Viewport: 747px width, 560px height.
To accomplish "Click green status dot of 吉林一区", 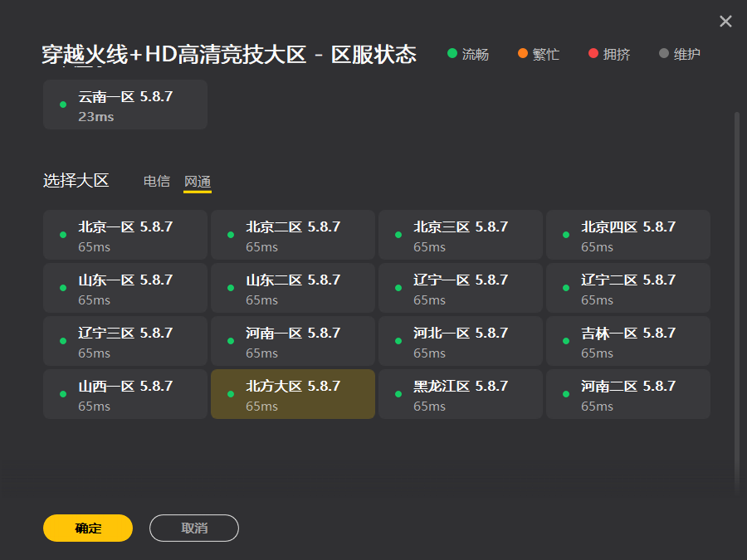I will click(x=566, y=341).
